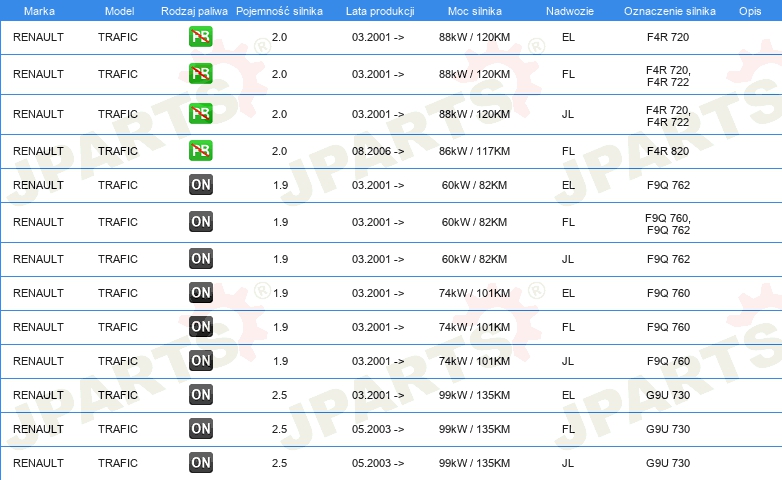Click the Opis column header
The height and width of the screenshot is (480, 782).
750,11
